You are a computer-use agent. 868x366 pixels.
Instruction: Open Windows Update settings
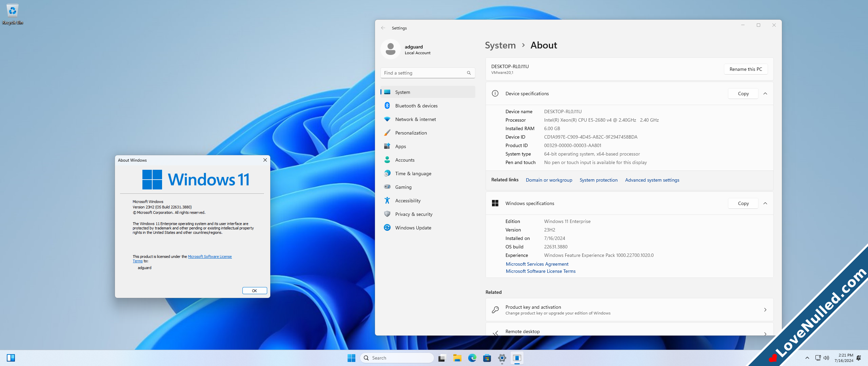[428, 228]
